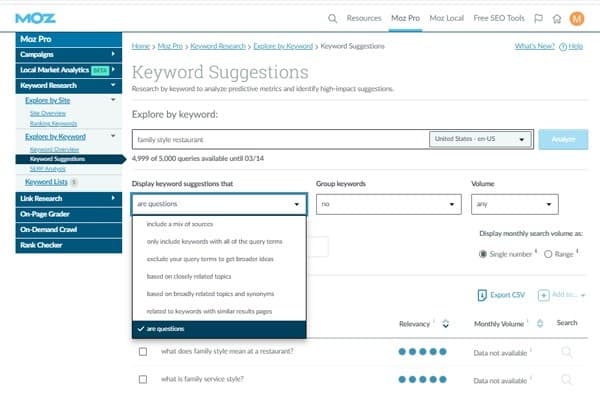This screenshot has width=600, height=393.
Task: Click the Moz logo
Action: click(36, 18)
